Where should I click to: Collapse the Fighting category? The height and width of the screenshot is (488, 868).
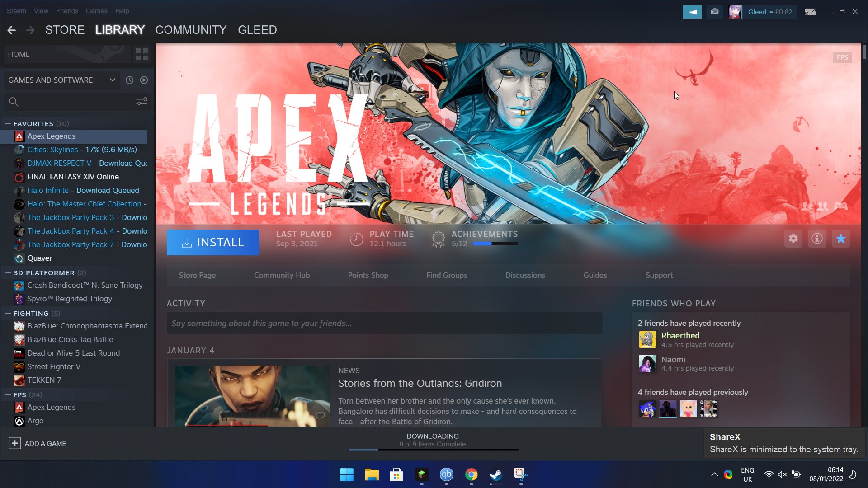(x=8, y=313)
